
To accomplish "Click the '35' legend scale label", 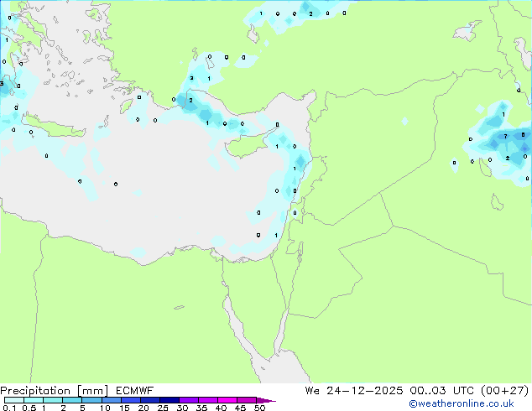I will (201, 408).
